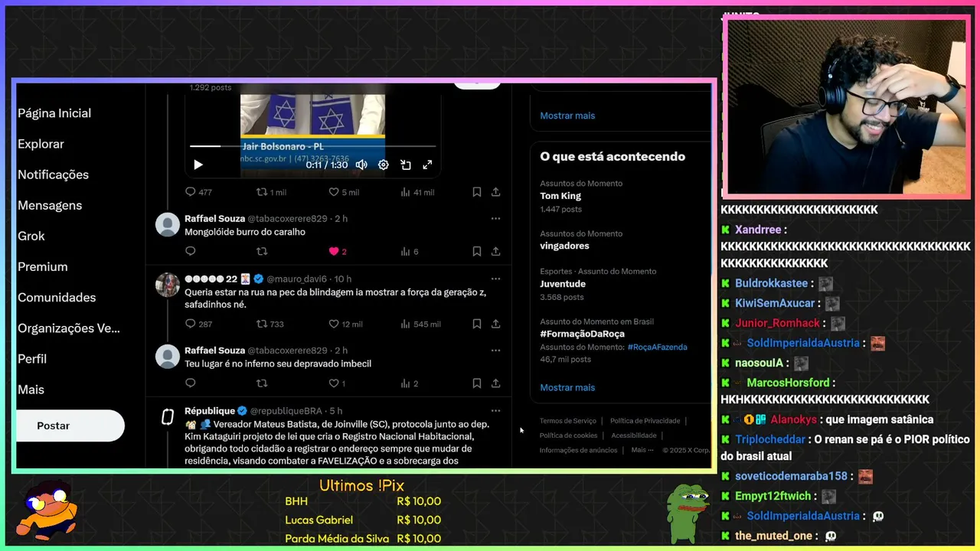Open #RoçaAFazenda hashtag link
Screen dimensions: 980x551
point(657,347)
